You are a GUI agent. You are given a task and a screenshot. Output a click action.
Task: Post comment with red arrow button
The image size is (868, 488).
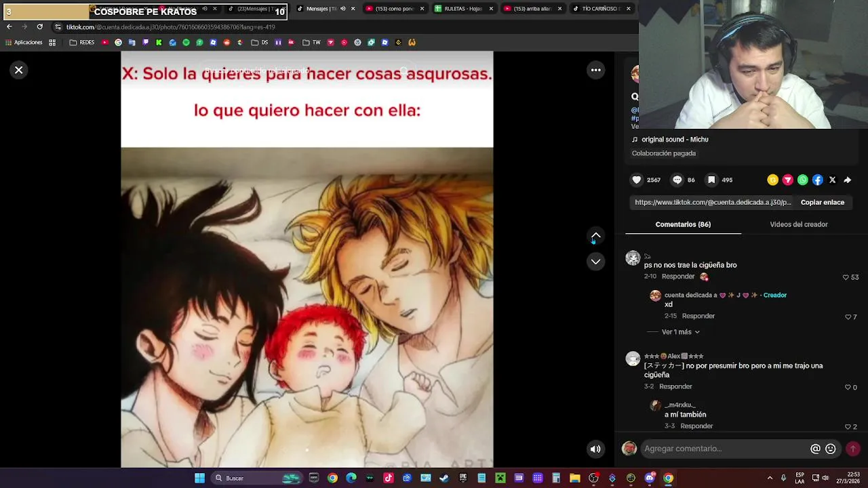pyautogui.click(x=853, y=449)
